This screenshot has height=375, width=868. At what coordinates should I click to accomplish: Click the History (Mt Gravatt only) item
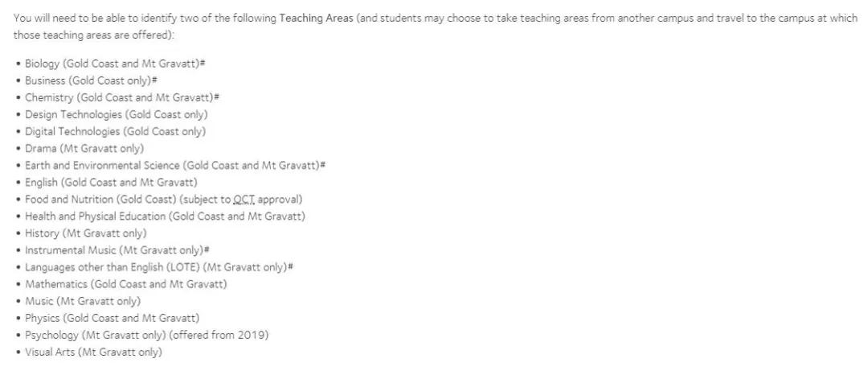pyautogui.click(x=86, y=233)
